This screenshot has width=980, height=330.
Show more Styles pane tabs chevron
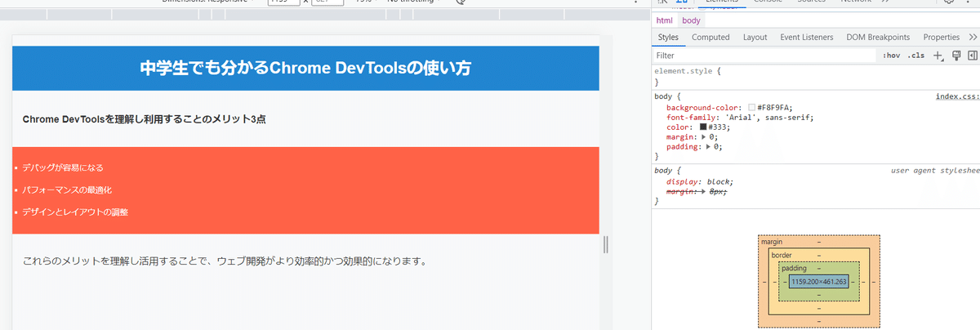click(x=972, y=38)
